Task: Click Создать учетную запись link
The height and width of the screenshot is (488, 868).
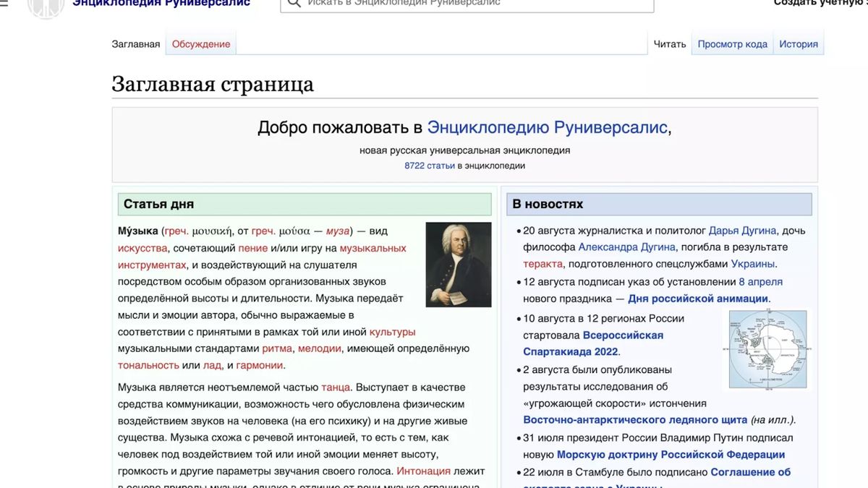Action: click(820, 4)
